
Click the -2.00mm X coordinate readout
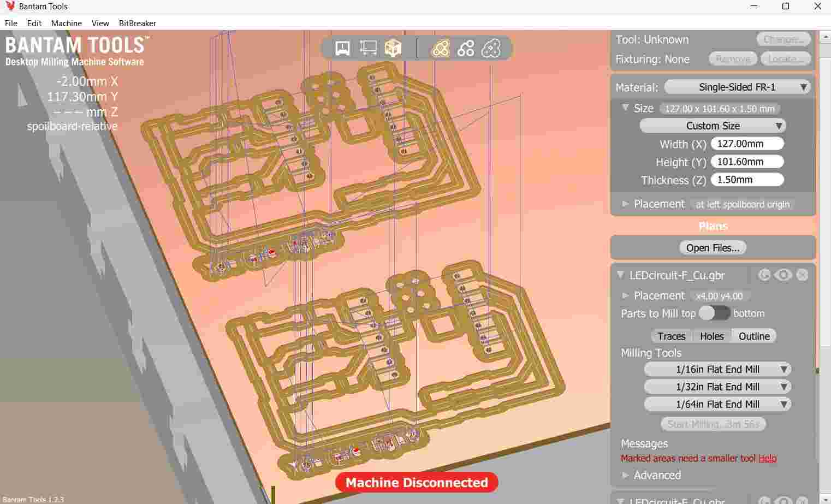(x=87, y=81)
